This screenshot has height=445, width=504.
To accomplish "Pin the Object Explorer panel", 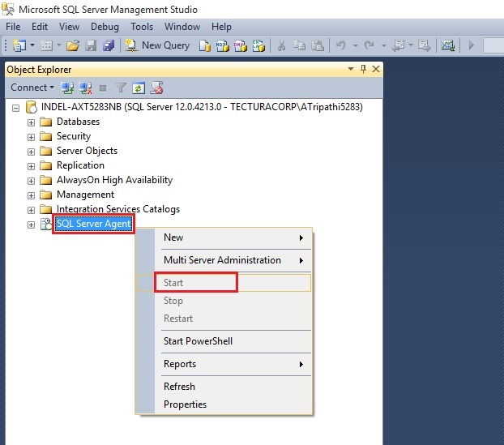I will pyautogui.click(x=363, y=70).
